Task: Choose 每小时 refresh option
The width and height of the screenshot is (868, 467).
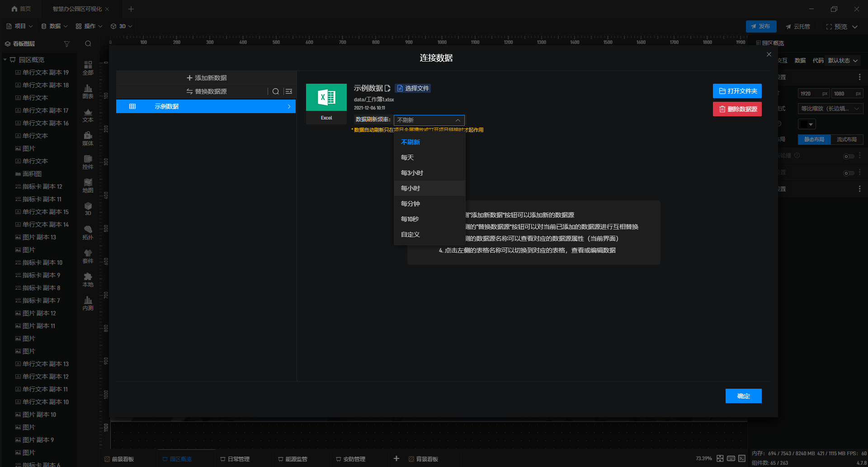Action: tap(429, 188)
